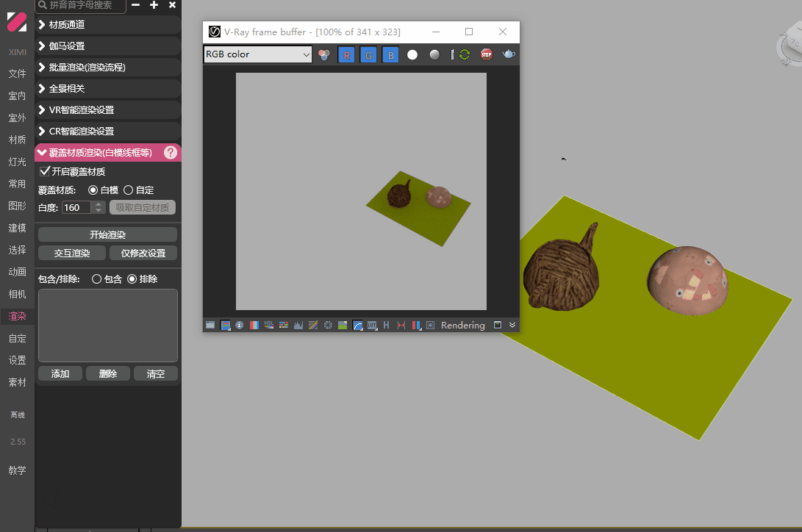Viewport: 802px width, 532px height.
Task: Click the 清空 button
Action: 156,373
